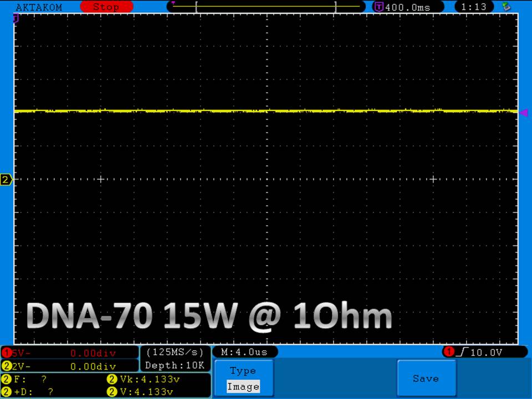Open the Type menu option

[243, 371]
